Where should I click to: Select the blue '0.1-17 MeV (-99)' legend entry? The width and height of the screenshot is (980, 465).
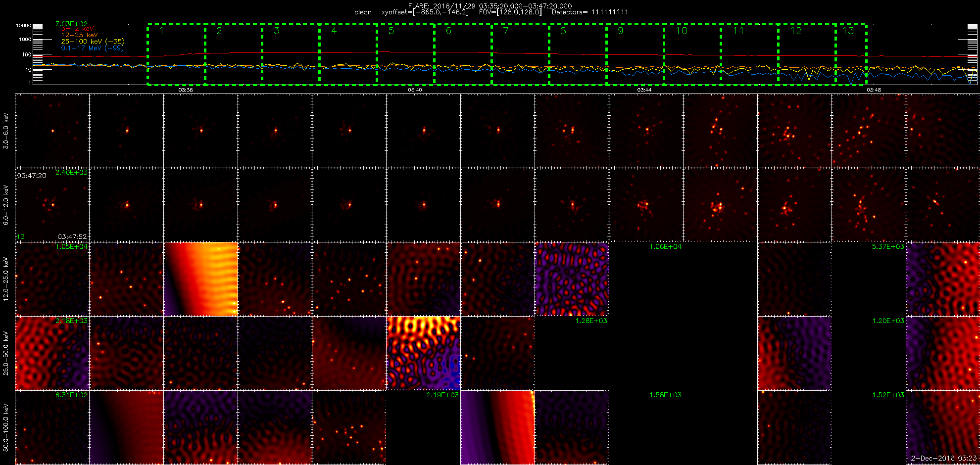point(93,48)
